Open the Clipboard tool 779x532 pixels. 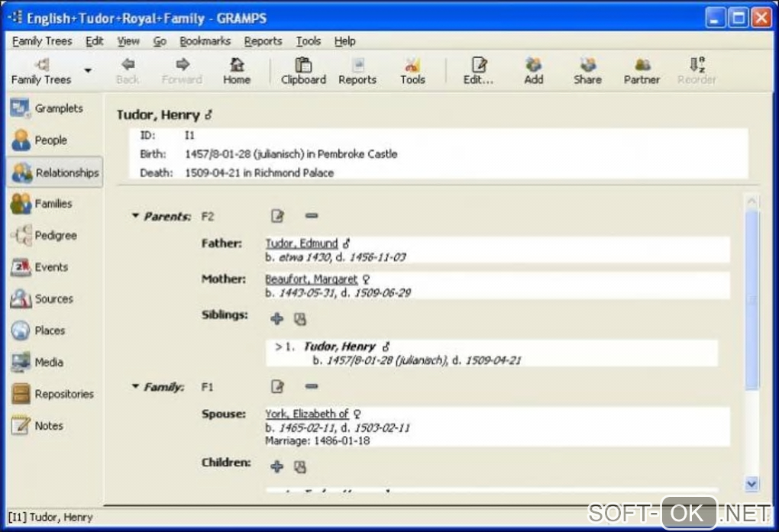coord(303,70)
